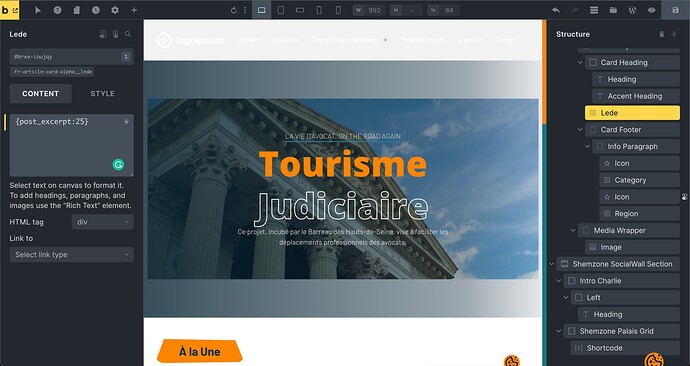Open the HTML tag dropdown showing div
The width and height of the screenshot is (690, 366).
[x=103, y=222]
